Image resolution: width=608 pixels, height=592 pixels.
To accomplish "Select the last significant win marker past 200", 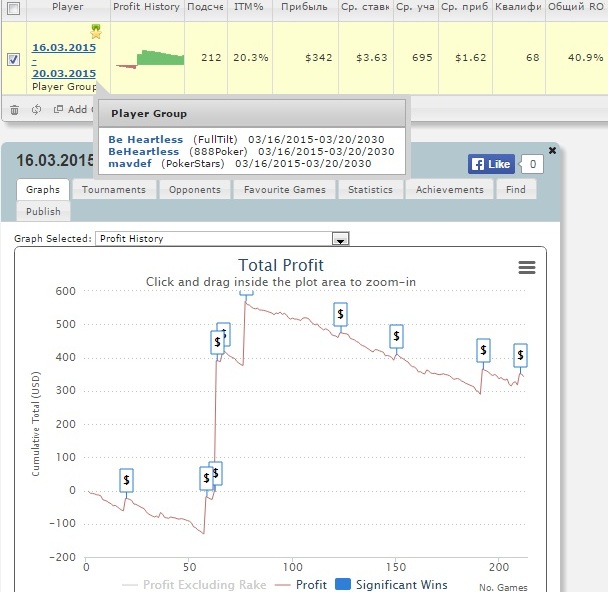I will pos(520,355).
